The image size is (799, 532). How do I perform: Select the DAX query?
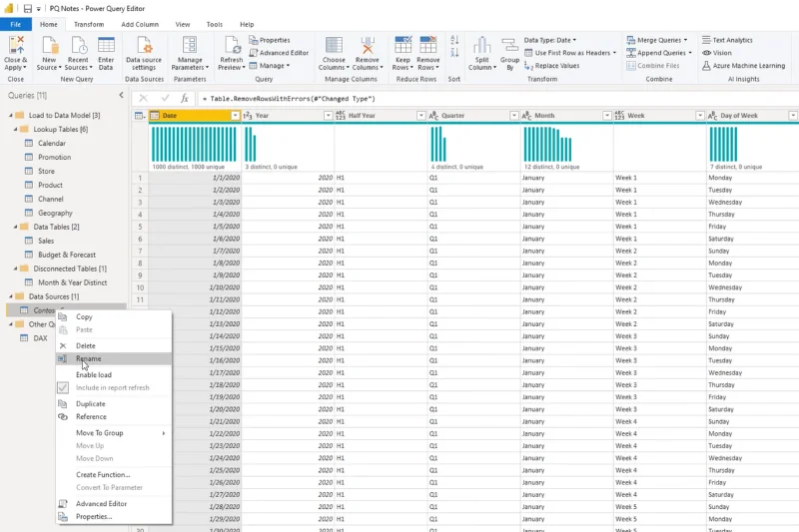click(40, 338)
